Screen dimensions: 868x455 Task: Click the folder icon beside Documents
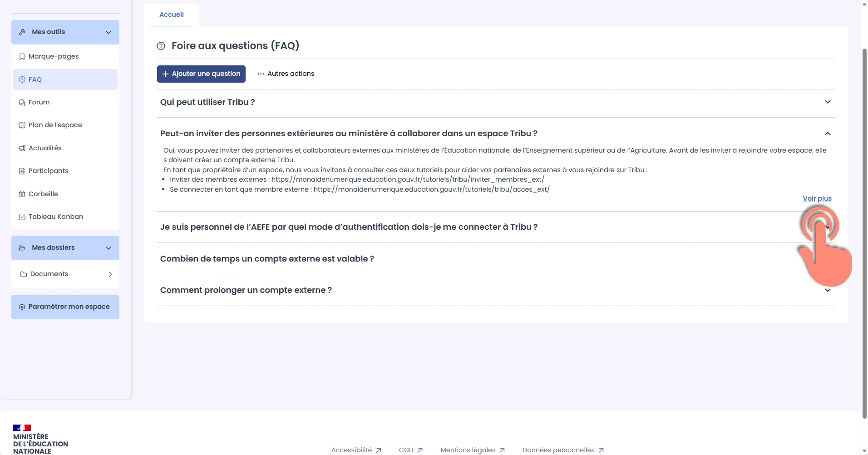pos(24,274)
